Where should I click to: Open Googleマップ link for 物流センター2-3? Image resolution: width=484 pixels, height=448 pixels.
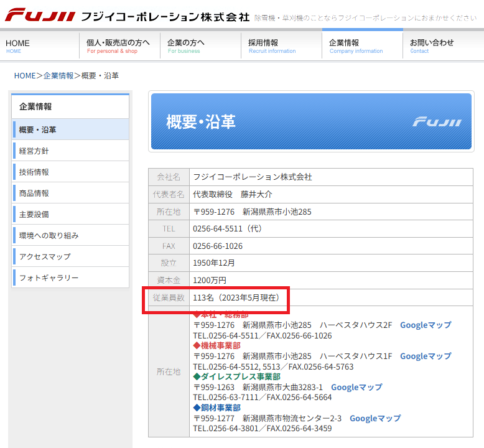375,418
